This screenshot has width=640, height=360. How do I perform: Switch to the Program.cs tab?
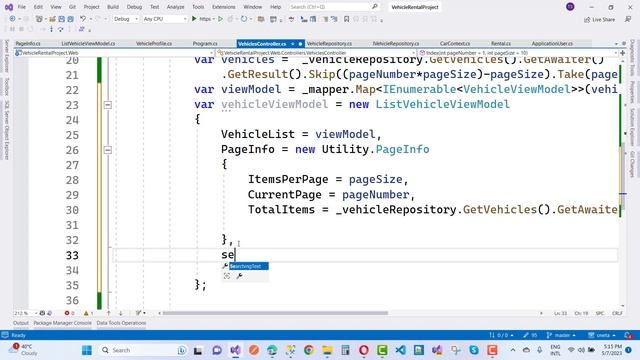pos(205,43)
